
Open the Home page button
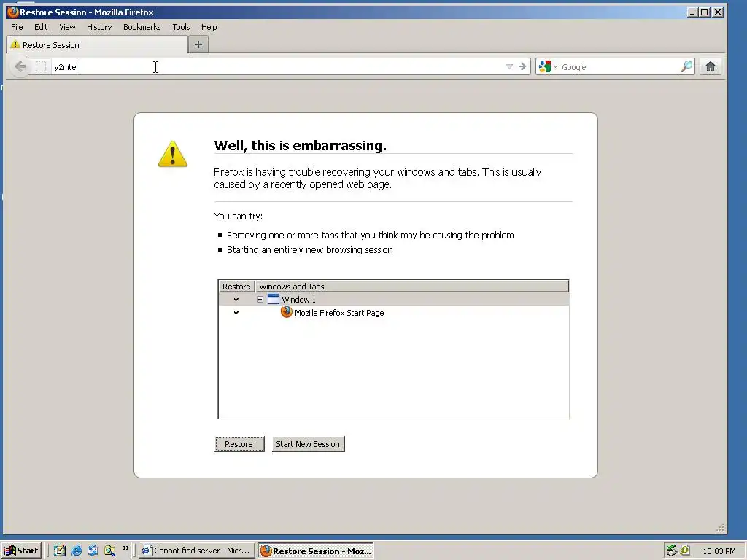711,66
